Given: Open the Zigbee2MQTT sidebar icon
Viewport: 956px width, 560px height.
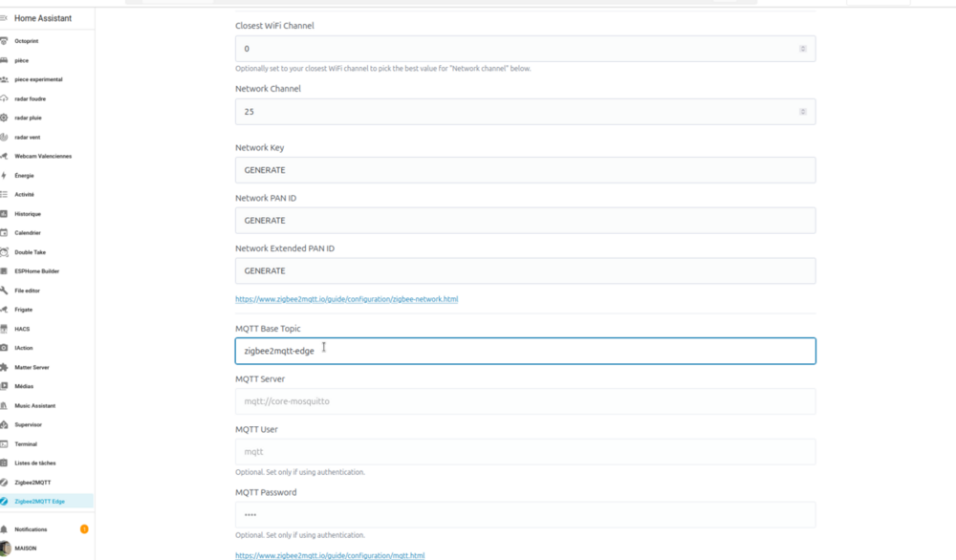Looking at the screenshot, I should point(4,483).
